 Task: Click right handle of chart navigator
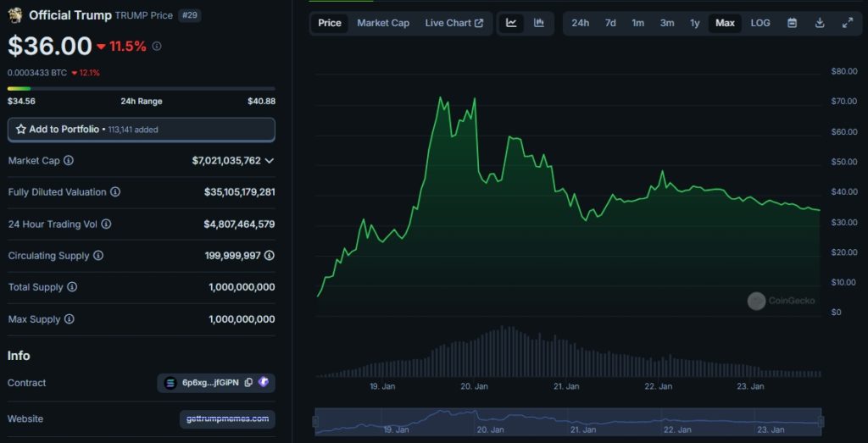coord(821,422)
